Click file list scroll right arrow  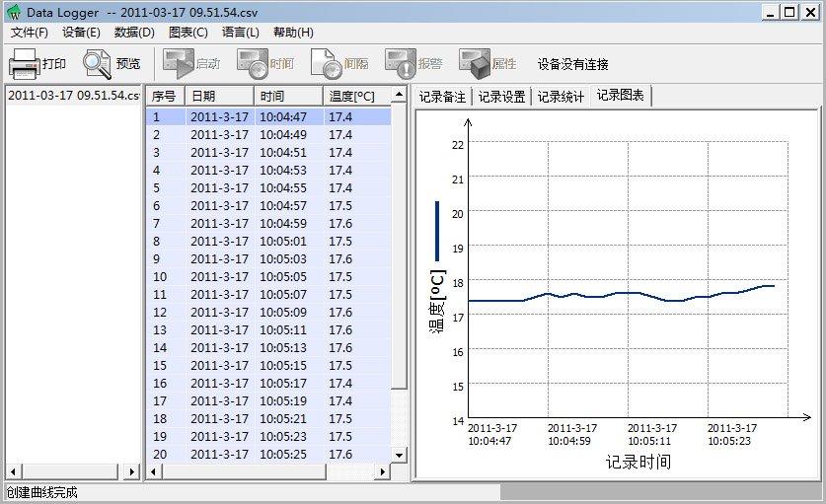point(131,471)
